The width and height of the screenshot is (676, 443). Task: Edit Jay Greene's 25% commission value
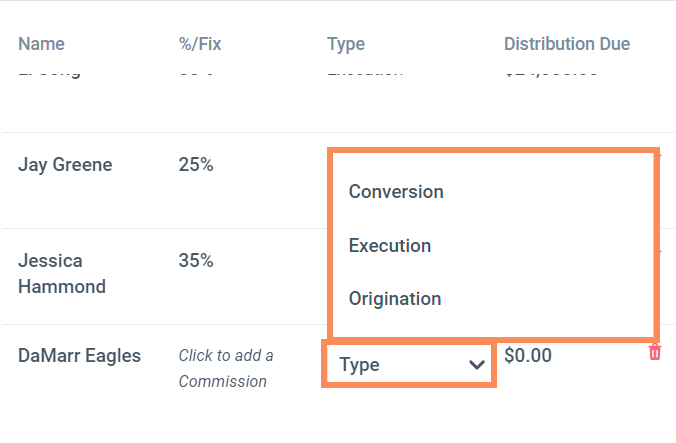tap(196, 165)
